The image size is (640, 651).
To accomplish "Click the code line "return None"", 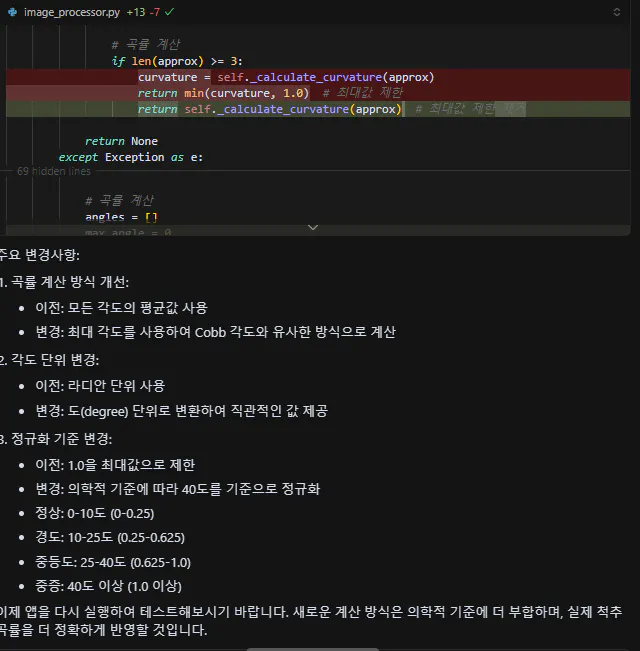I will 121,141.
